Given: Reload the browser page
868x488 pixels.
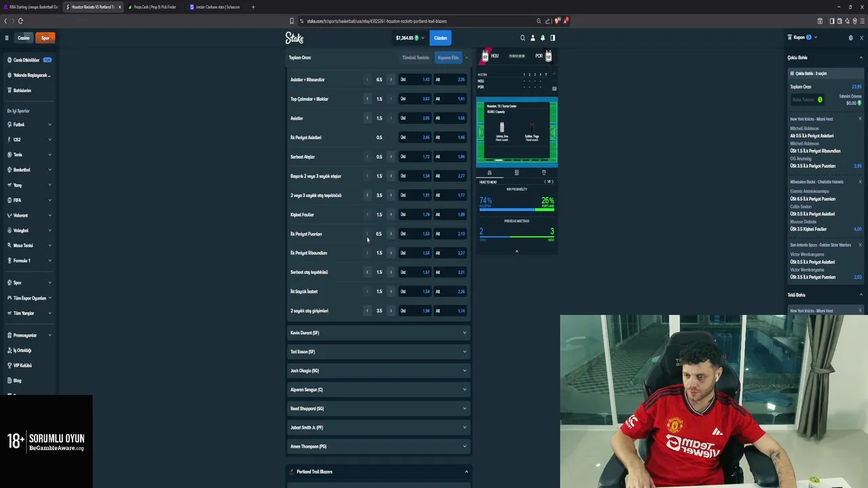Looking at the screenshot, I should (x=20, y=21).
